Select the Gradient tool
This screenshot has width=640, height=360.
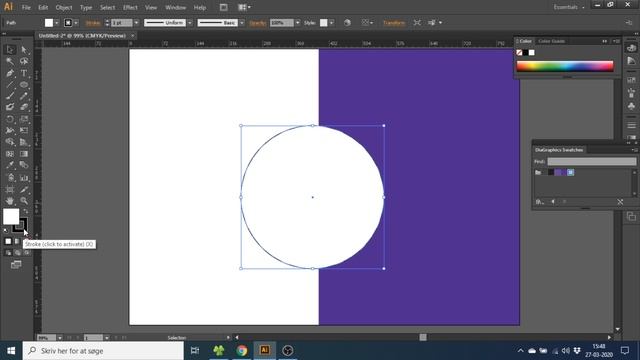(x=24, y=154)
